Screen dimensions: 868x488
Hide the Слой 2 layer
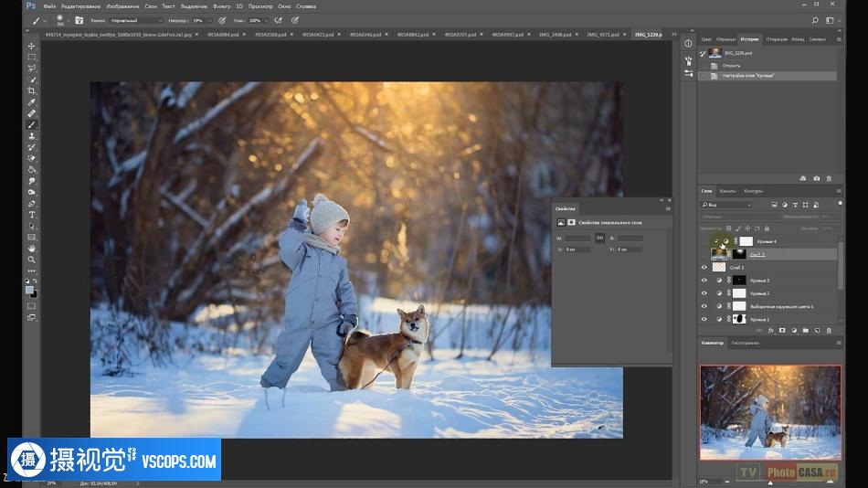click(x=704, y=268)
